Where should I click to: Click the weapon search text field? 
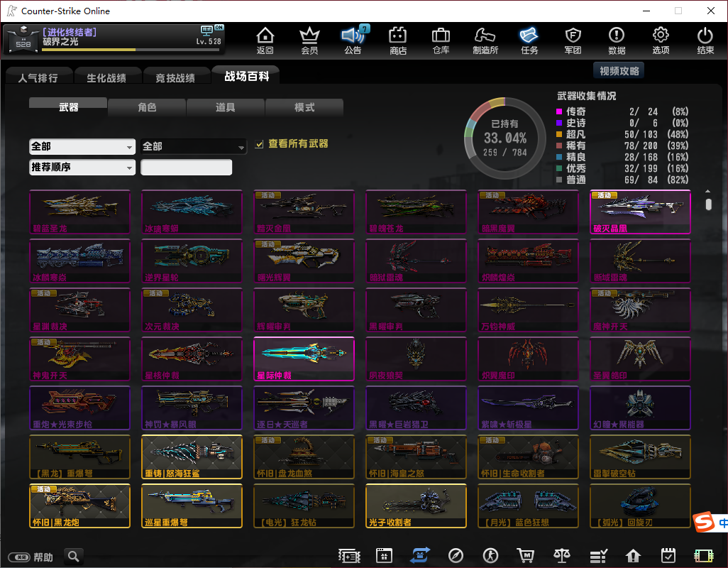187,168
